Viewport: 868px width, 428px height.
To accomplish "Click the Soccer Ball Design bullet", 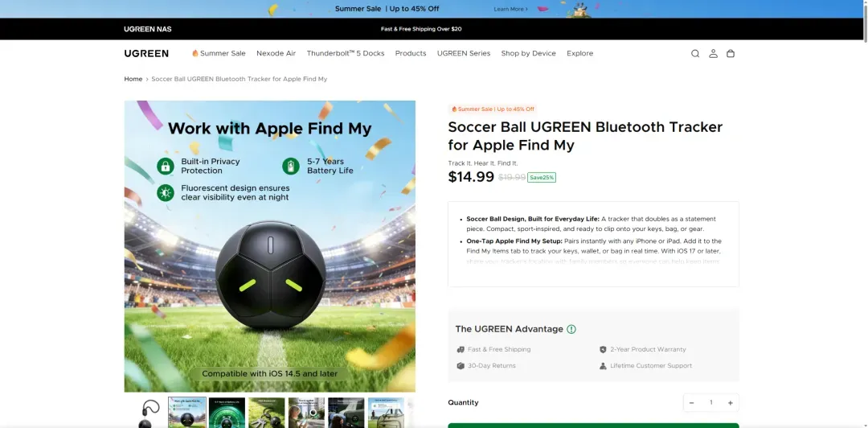I will pos(592,224).
